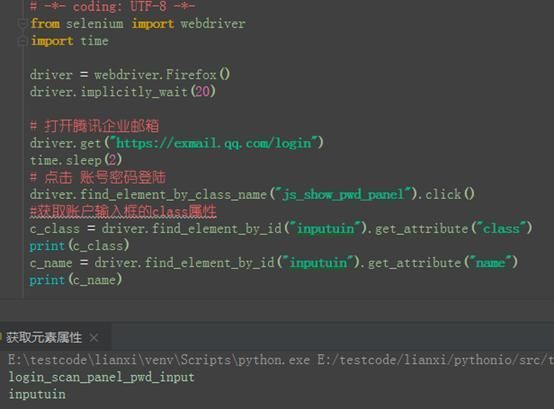The width and height of the screenshot is (554, 409).
Task: Place cursor on 'import time' line
Action: click(70, 41)
